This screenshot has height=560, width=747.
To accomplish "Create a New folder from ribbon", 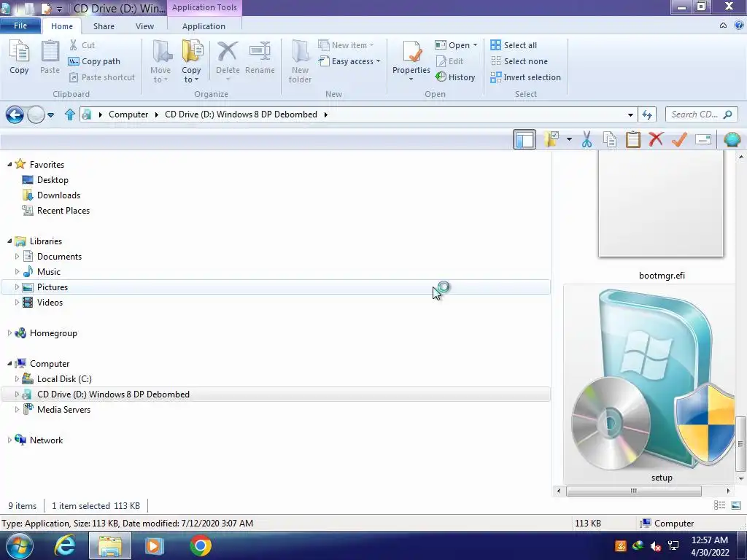I will point(300,62).
